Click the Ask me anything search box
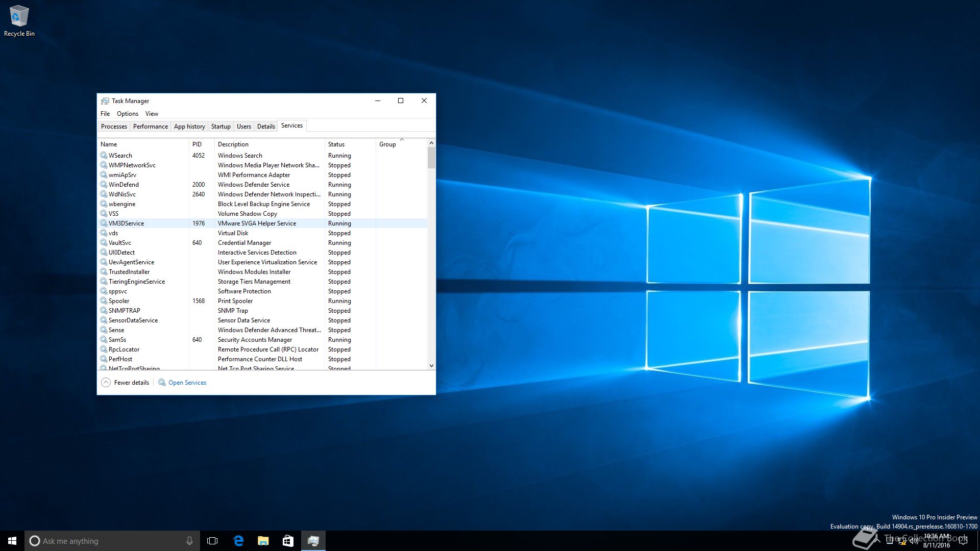 coord(112,541)
